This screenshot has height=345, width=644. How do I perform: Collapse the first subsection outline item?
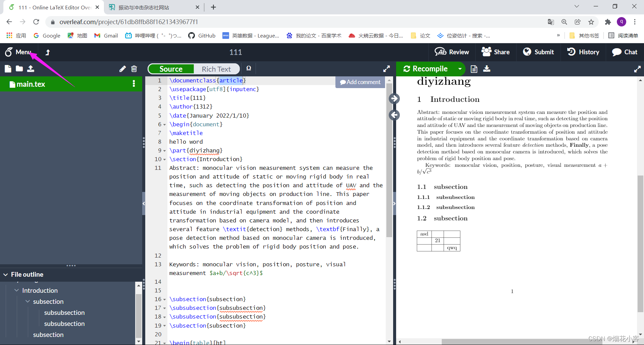click(x=28, y=301)
